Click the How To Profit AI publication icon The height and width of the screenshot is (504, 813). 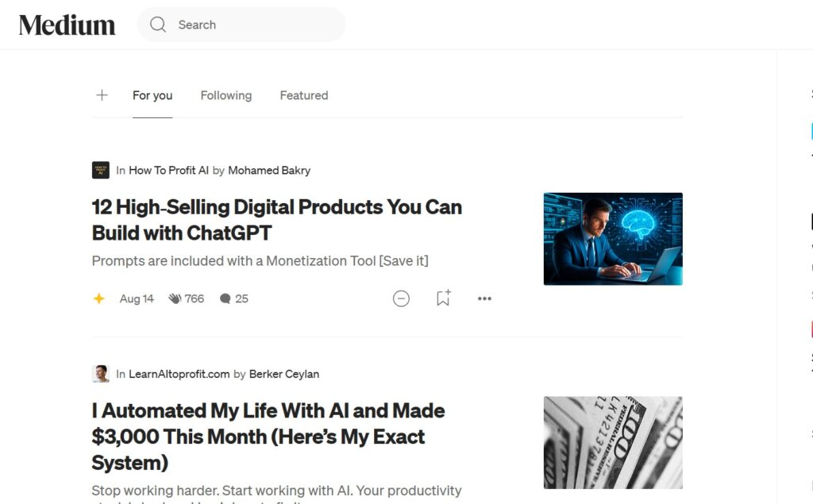[101, 170]
